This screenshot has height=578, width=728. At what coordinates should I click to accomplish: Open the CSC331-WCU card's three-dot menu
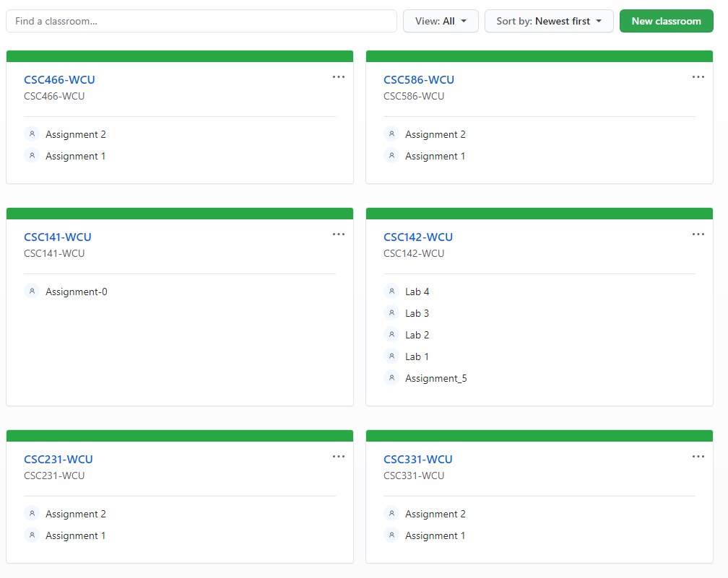pyautogui.click(x=698, y=457)
